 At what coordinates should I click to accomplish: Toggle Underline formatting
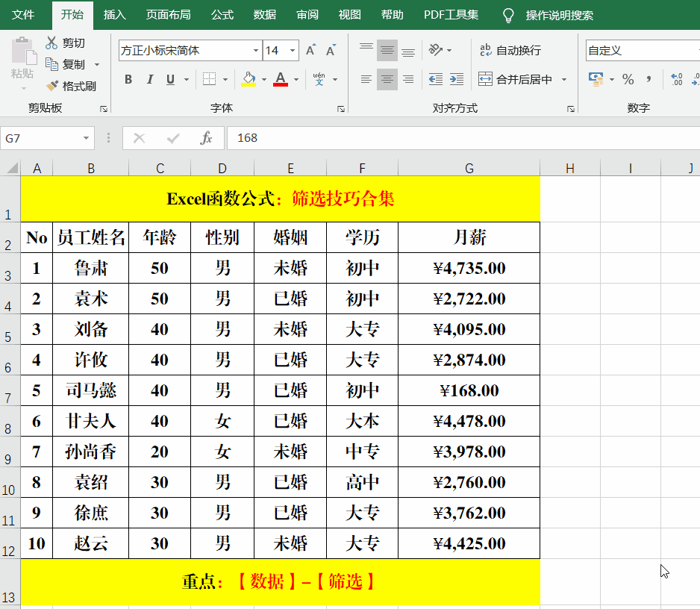(170, 79)
